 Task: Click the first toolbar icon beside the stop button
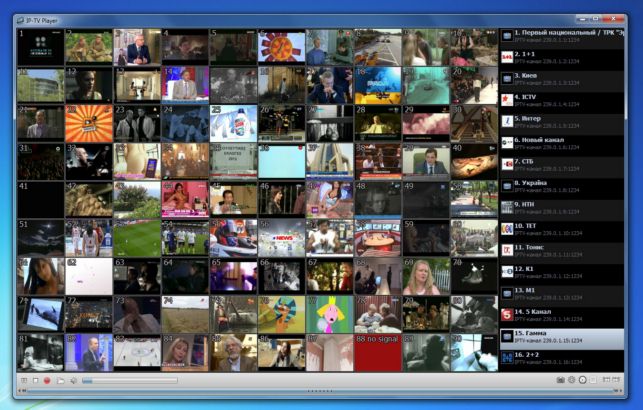click(x=24, y=380)
